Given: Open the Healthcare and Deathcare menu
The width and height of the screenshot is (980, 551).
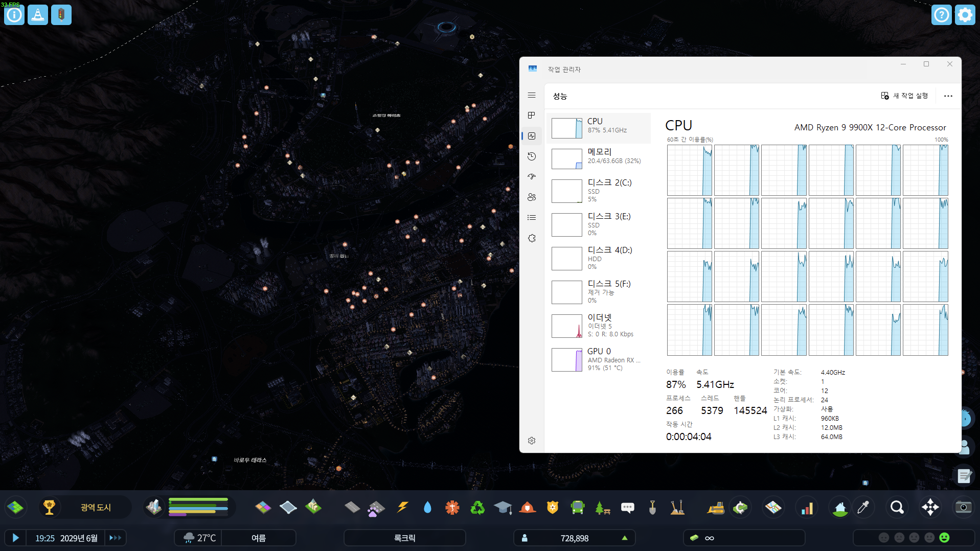Looking at the screenshot, I should coord(452,507).
